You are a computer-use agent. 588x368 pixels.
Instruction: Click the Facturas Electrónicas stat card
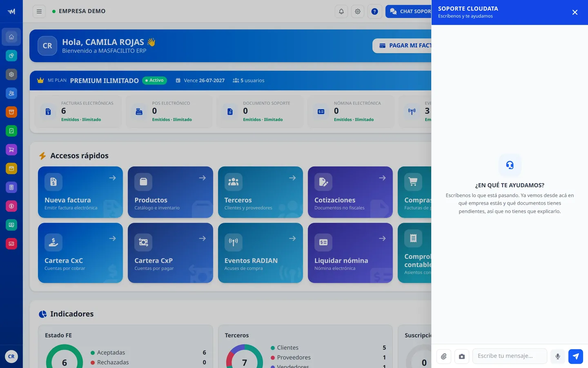pyautogui.click(x=78, y=112)
